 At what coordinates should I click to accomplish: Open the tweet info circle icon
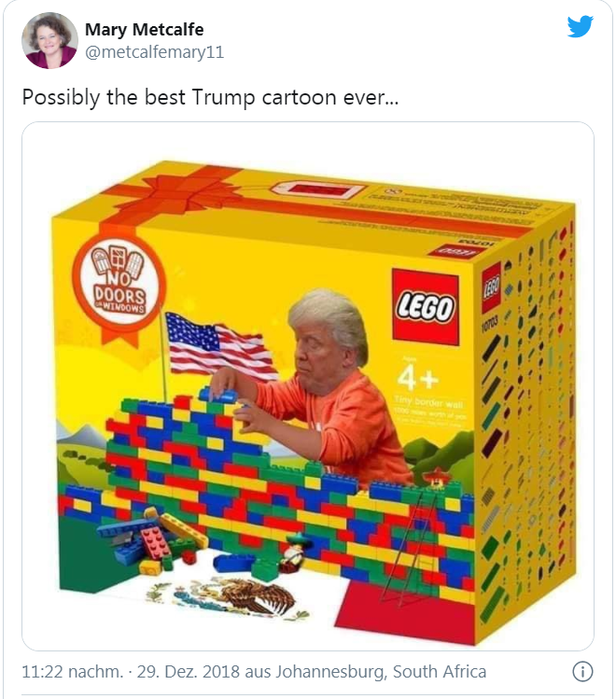click(582, 671)
